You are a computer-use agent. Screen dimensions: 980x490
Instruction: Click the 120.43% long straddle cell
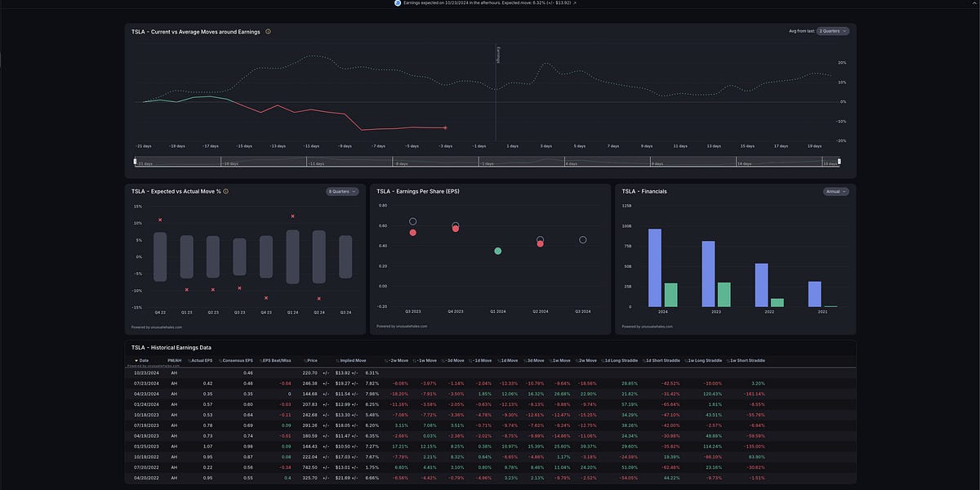click(713, 394)
